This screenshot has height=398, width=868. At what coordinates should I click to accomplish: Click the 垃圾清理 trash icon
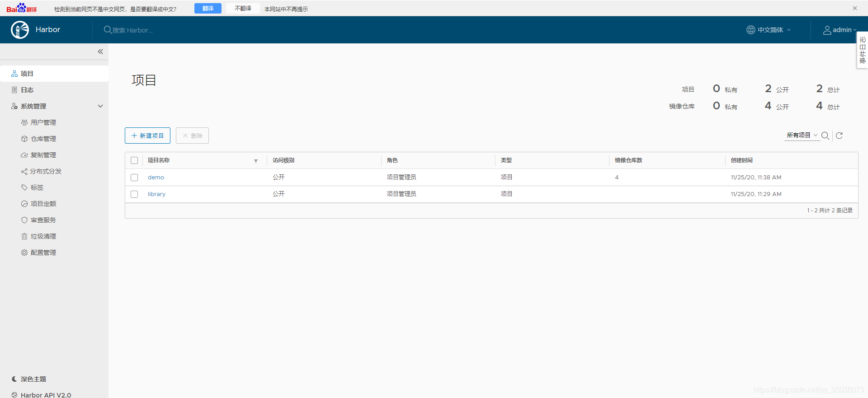[x=24, y=236]
